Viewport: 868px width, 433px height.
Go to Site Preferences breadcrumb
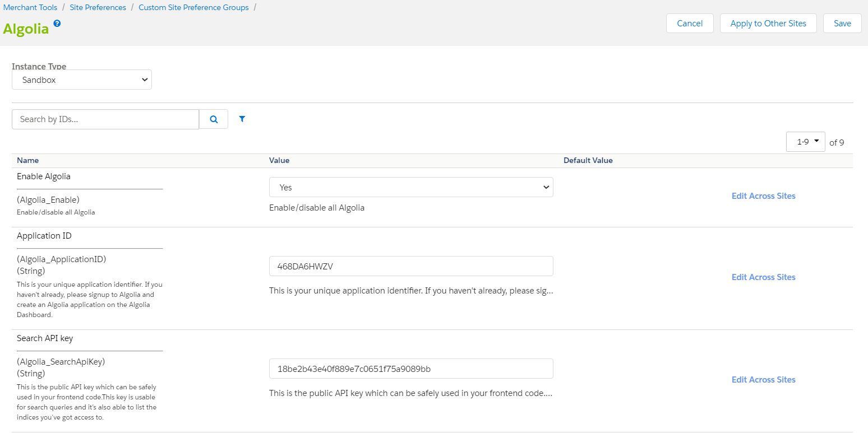[98, 7]
